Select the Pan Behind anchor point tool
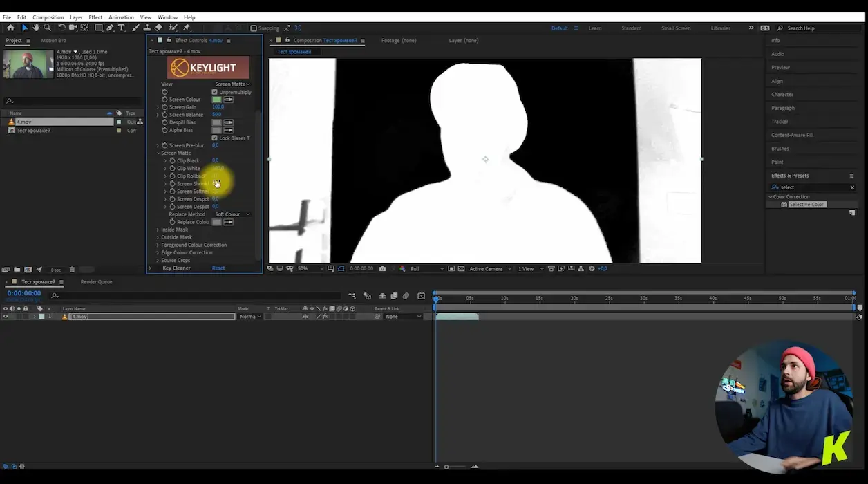This screenshot has width=868, height=484. click(84, 28)
